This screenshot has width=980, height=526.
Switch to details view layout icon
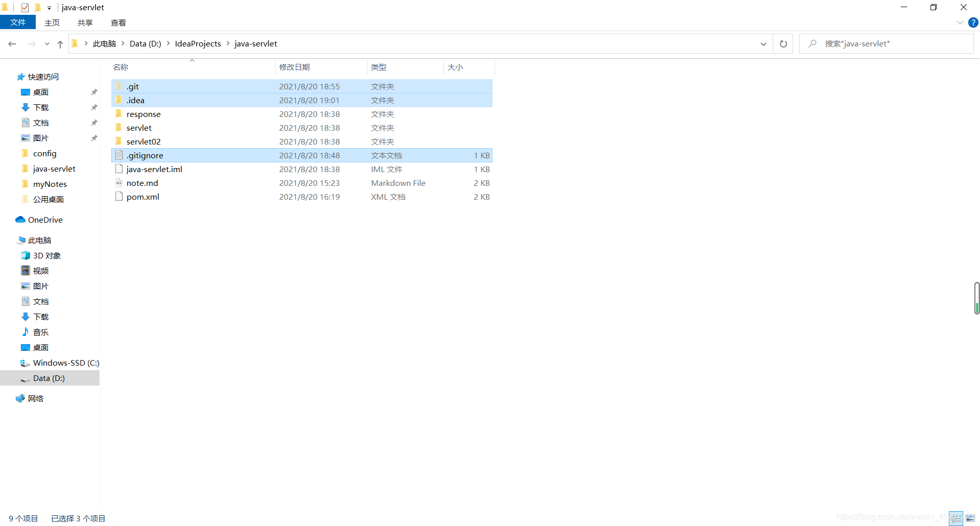click(957, 518)
